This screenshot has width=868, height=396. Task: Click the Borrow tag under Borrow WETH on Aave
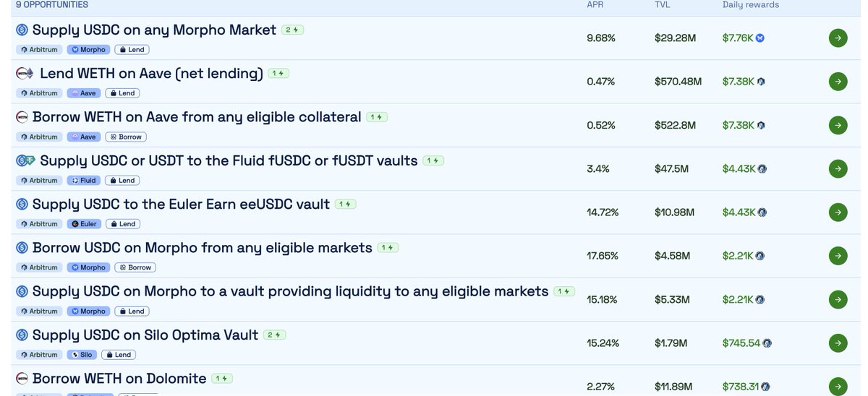pyautogui.click(x=125, y=137)
